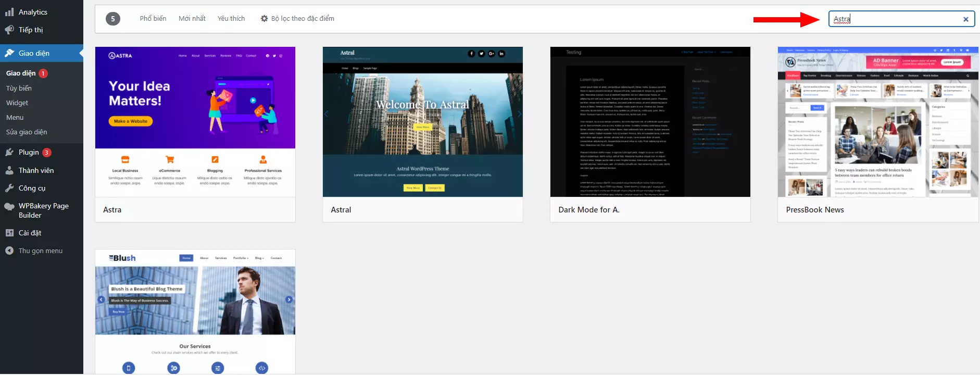Open the Menu submenu item

[15, 117]
